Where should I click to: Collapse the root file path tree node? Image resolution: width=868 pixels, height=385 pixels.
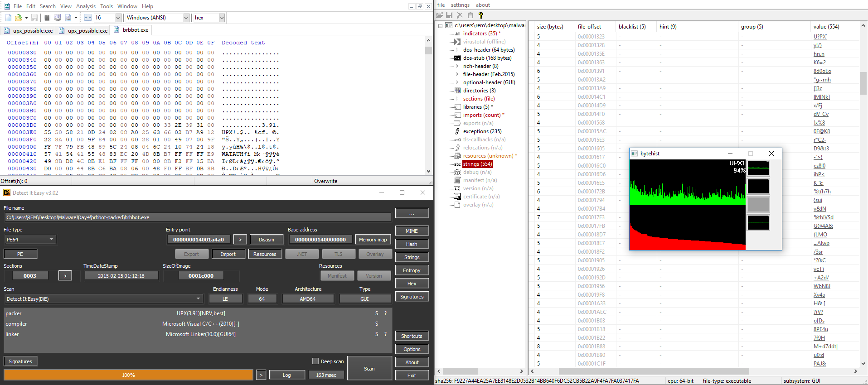[440, 26]
